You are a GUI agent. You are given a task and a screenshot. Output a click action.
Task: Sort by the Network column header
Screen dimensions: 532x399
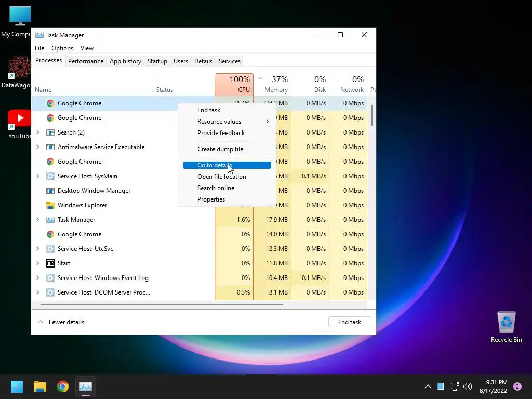pos(348,85)
